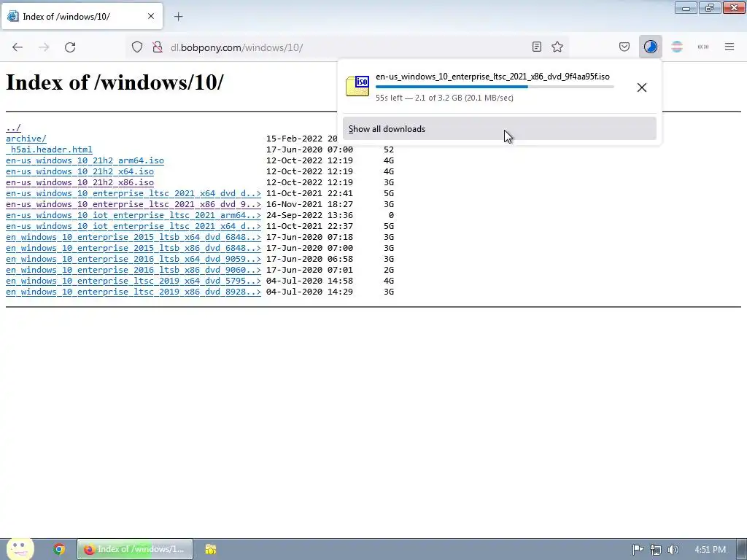Click enterprise ltsc 2019 x64 dvd link
The height and width of the screenshot is (560, 747).
(133, 281)
